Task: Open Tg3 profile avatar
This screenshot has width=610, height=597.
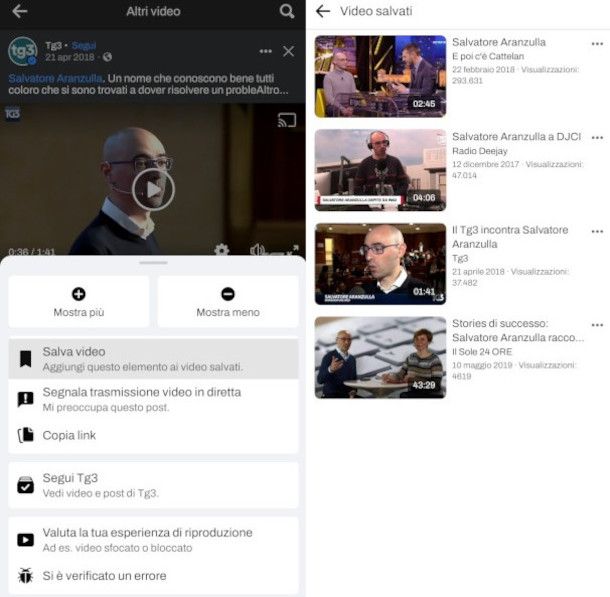Action: tap(23, 51)
